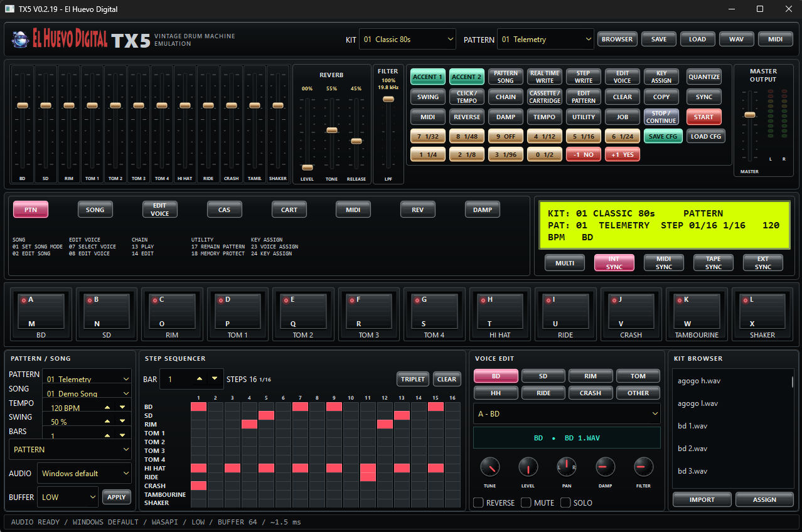Toggle CRASH step 1 in sequencer

[x=198, y=486]
